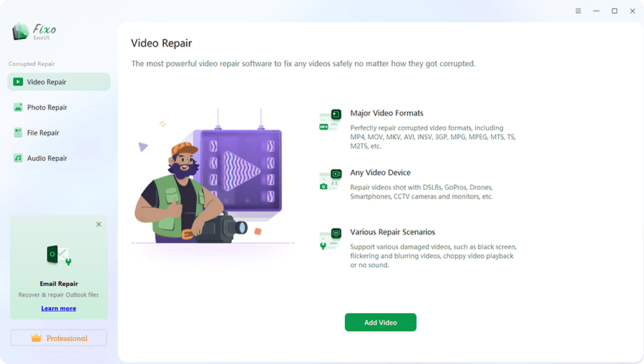The image size is (644, 364).
Task: Dismiss the Email Repair promo card
Action: 99,224
